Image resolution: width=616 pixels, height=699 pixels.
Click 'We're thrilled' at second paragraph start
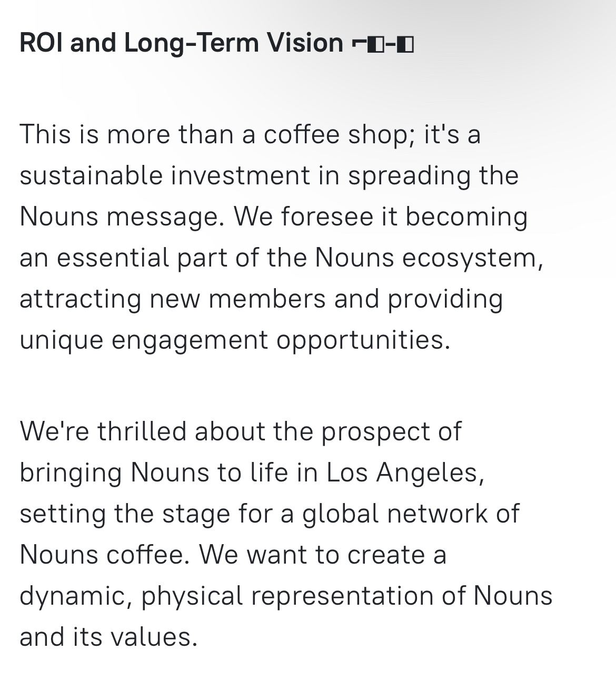click(103, 431)
